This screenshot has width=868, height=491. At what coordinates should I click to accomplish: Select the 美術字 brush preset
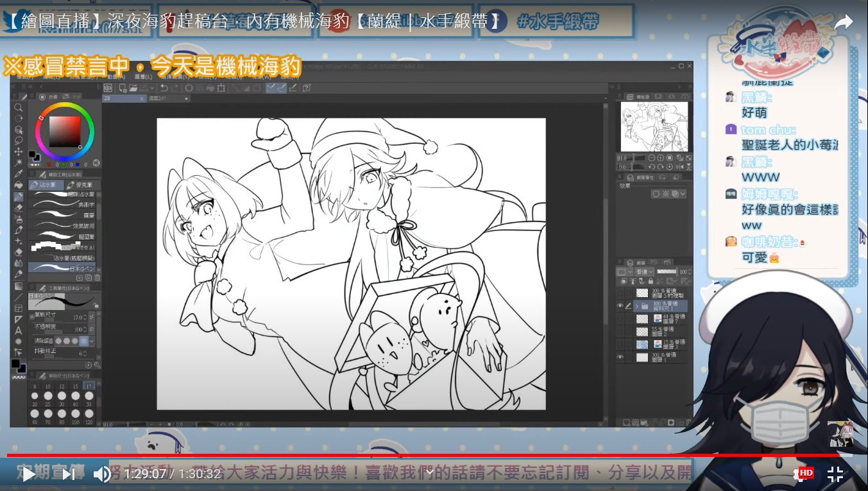[60, 204]
